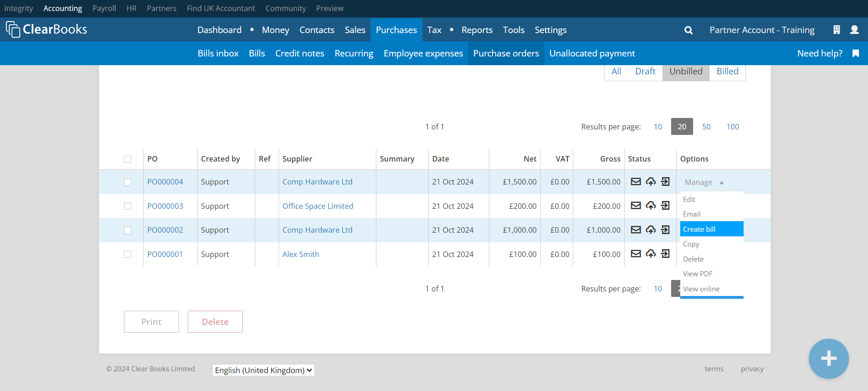Switch to the Billed filter tab

[x=728, y=71]
